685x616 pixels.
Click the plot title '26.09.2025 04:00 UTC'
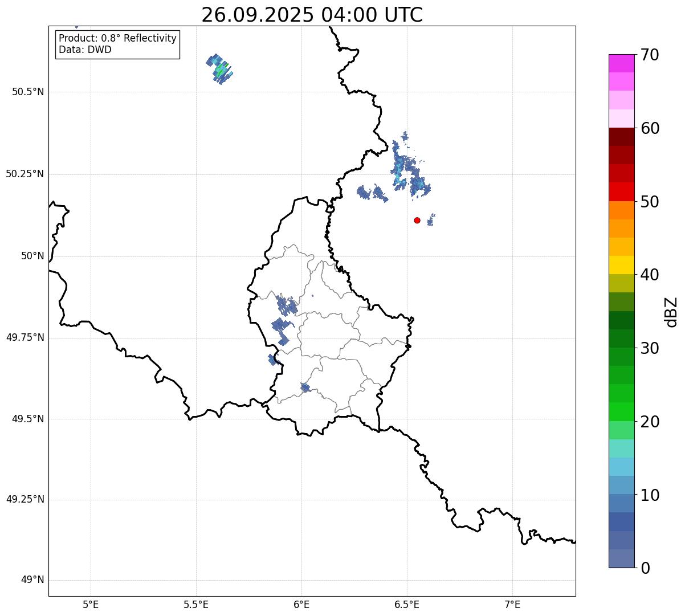click(312, 15)
